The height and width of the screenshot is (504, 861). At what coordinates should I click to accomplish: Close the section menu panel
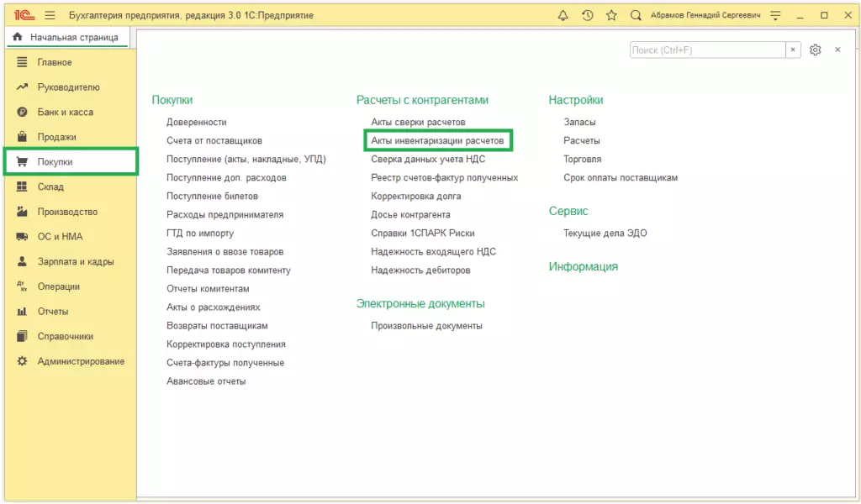837,50
